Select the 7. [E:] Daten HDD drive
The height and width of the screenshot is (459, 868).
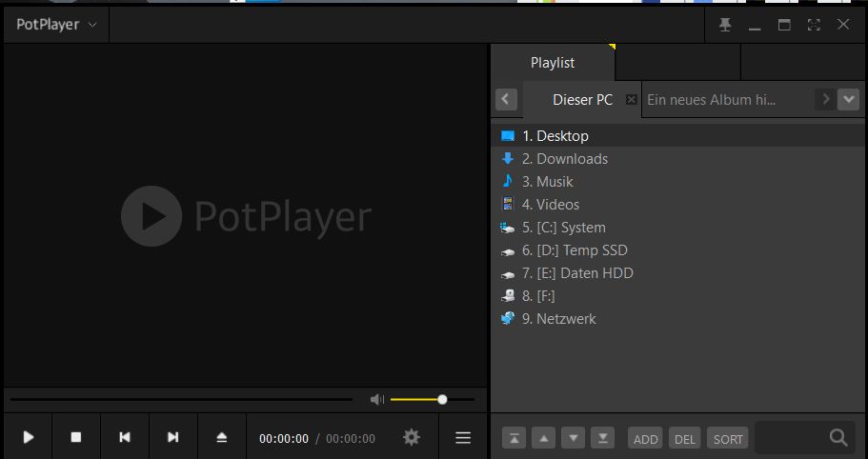(678, 272)
